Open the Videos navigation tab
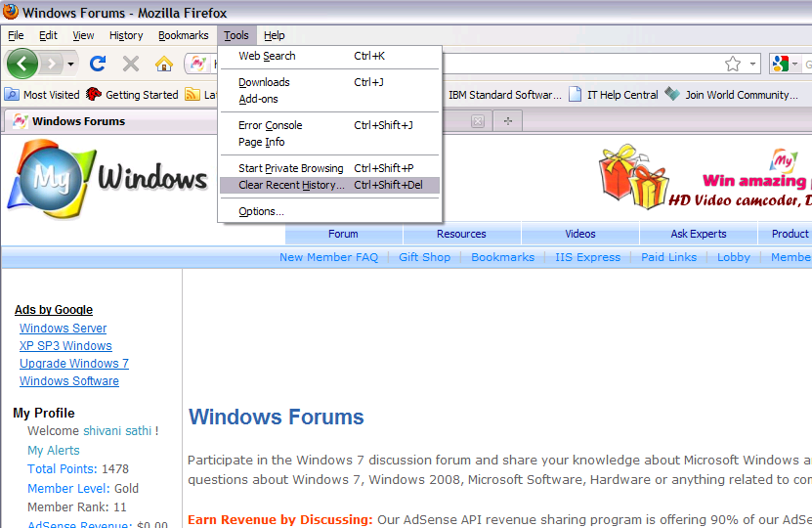 [x=580, y=234]
